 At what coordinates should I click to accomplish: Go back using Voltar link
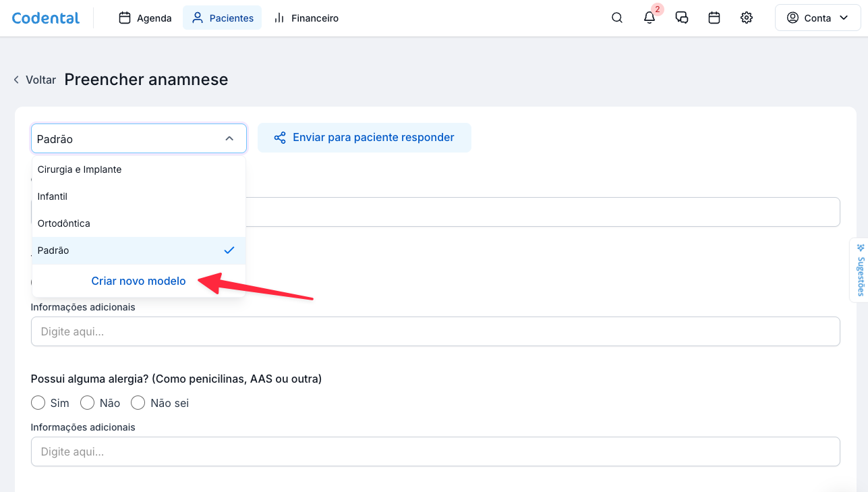click(x=34, y=80)
